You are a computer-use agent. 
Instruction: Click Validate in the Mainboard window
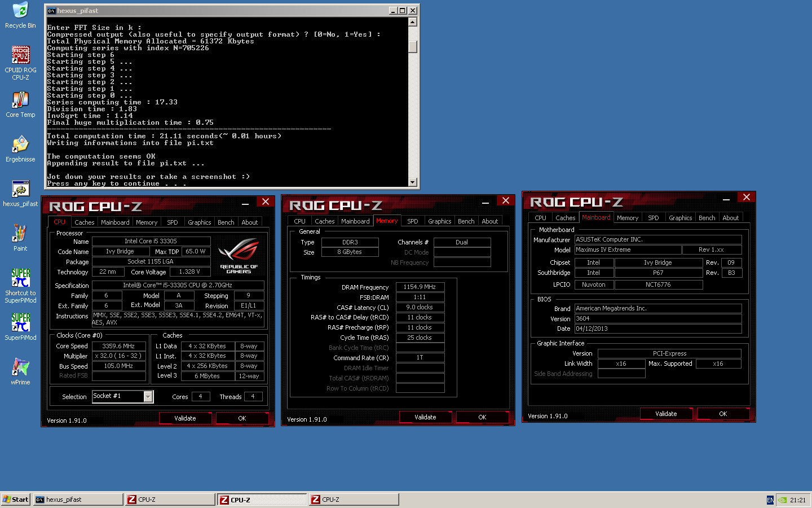click(x=666, y=414)
